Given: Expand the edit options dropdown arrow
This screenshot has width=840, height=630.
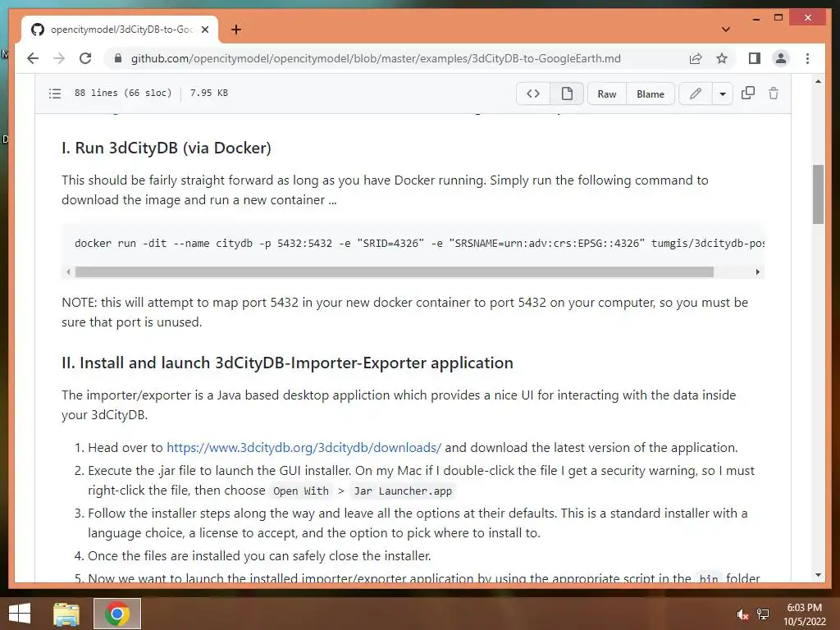Looking at the screenshot, I should point(723,94).
